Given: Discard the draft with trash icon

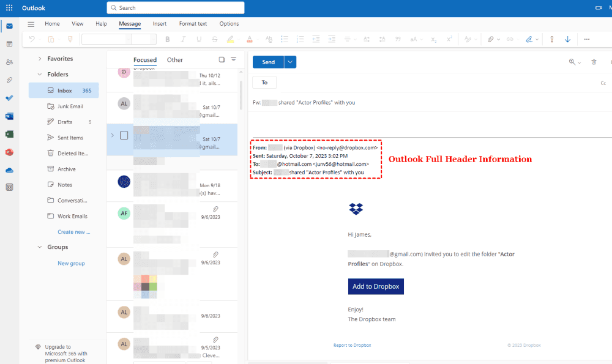Looking at the screenshot, I should pos(594,62).
